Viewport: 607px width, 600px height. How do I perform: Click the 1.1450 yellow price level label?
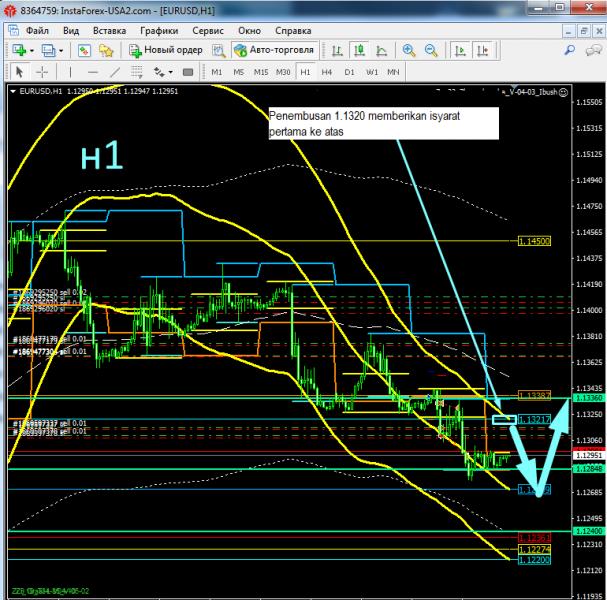pos(534,241)
